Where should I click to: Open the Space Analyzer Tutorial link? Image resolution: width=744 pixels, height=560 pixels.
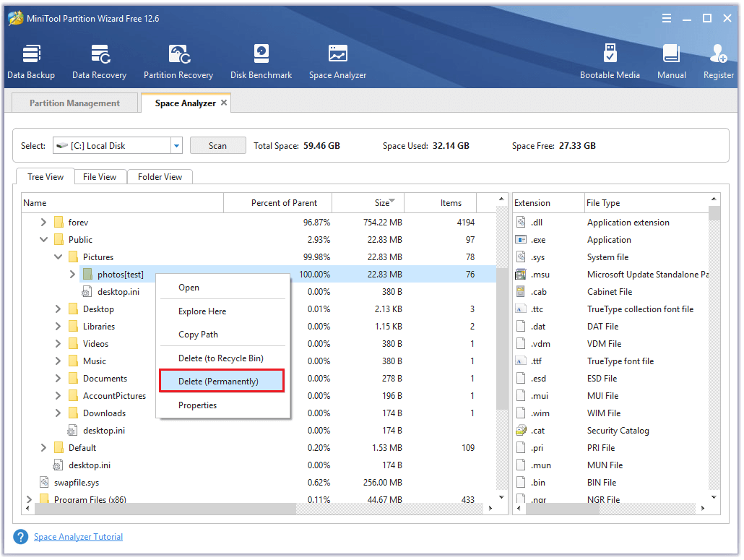click(x=78, y=537)
